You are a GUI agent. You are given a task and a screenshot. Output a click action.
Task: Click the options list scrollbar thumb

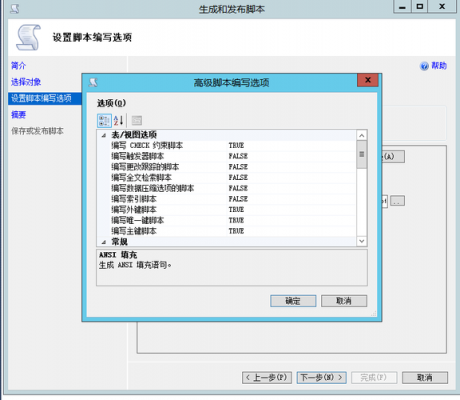pos(362,154)
